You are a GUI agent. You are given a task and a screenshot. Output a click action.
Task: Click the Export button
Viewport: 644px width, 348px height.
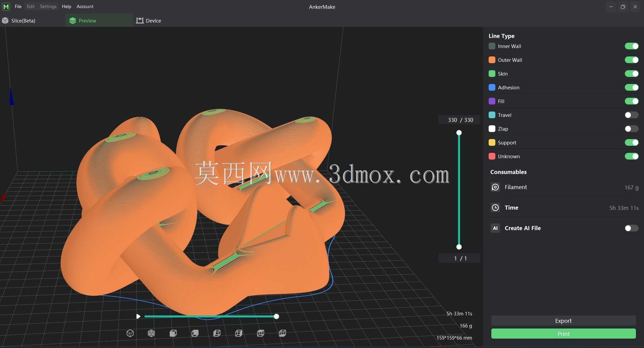click(563, 321)
